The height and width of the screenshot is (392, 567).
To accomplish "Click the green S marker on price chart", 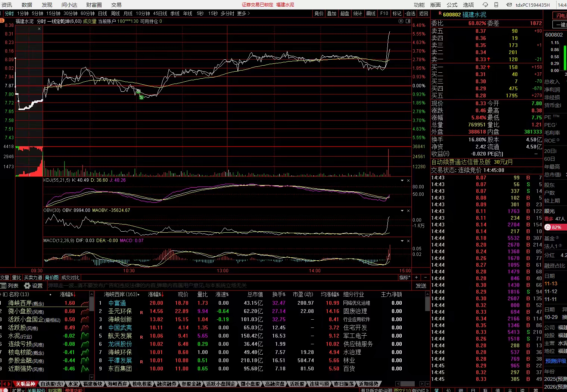I will click(x=141, y=97).
